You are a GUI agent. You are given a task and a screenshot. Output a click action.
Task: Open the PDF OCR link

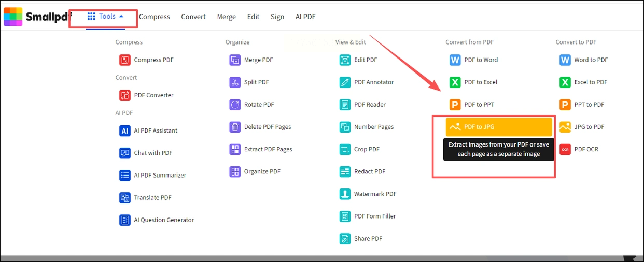pos(586,149)
